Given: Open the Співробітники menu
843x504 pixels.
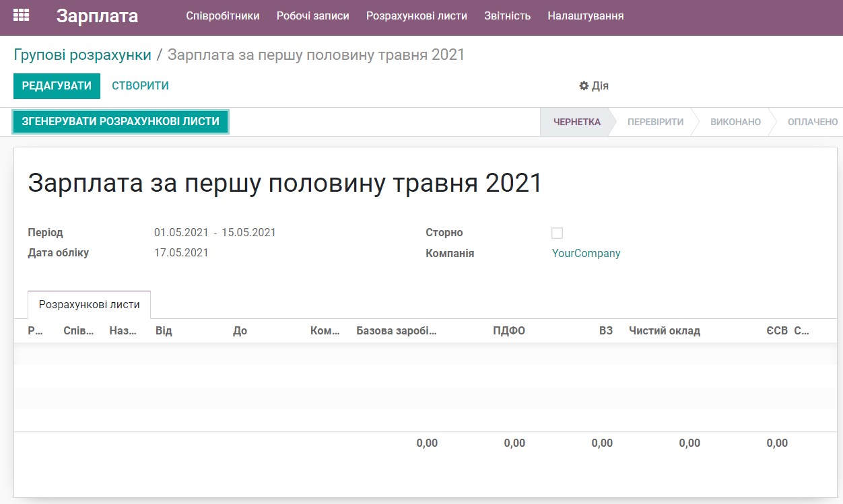Looking at the screenshot, I should pyautogui.click(x=223, y=15).
